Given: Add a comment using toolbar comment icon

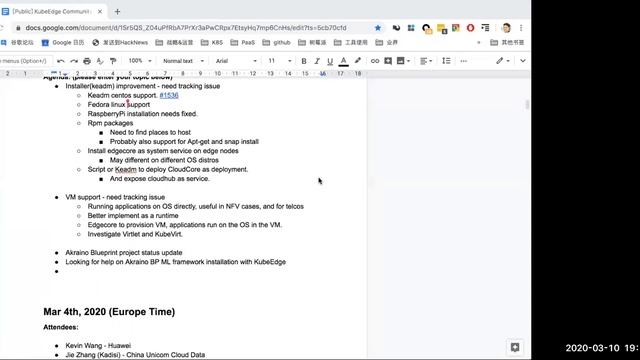Looking at the screenshot, I should (388, 61).
